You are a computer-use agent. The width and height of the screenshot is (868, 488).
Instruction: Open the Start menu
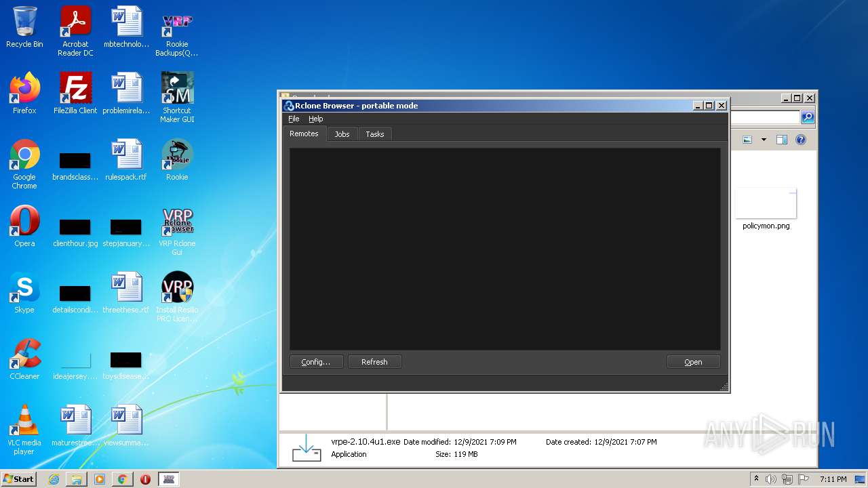19,479
